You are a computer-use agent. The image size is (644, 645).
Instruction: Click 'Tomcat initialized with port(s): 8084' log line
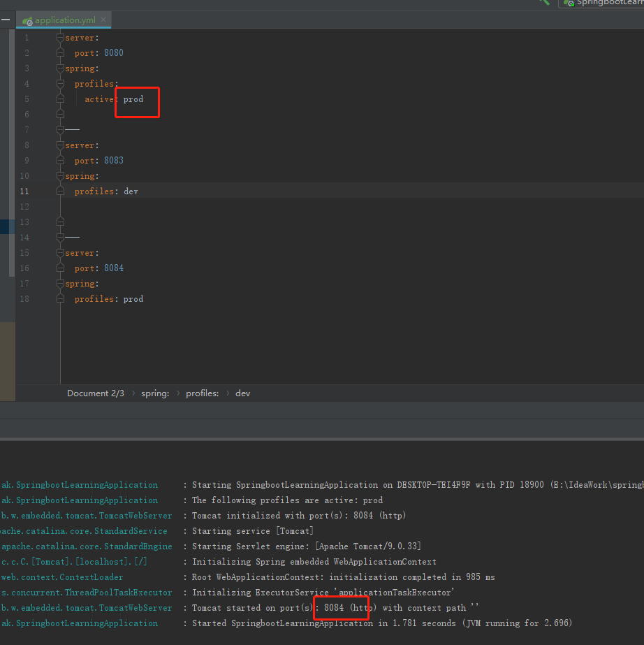pyautogui.click(x=299, y=516)
